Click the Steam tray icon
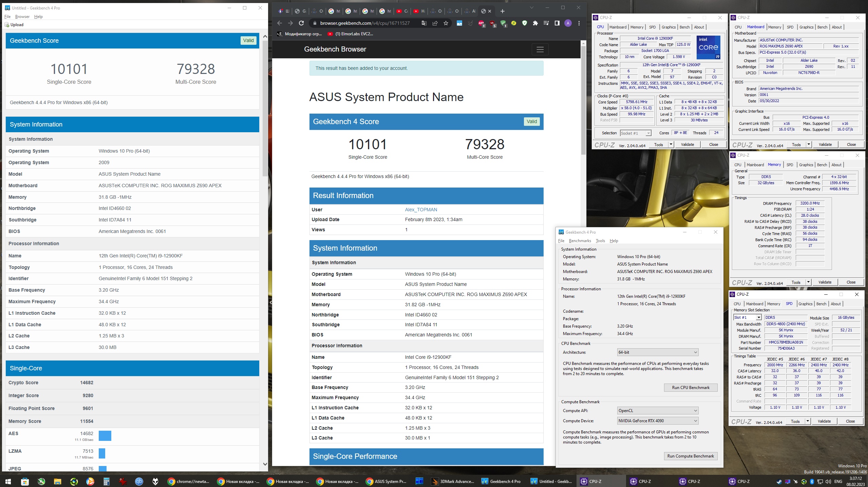The height and width of the screenshot is (487, 868). point(779,482)
